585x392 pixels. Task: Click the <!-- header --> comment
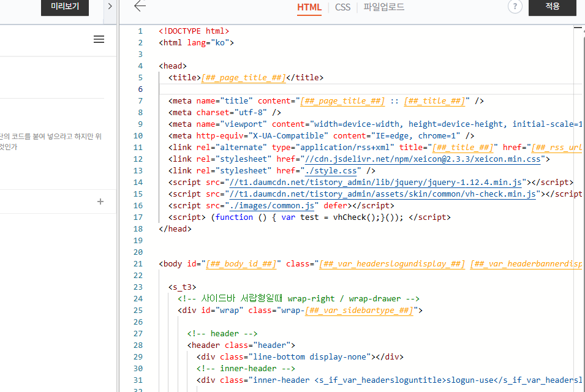pos(222,334)
